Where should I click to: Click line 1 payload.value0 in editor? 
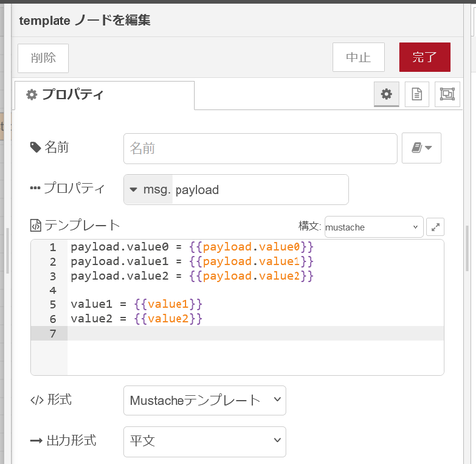tap(192, 247)
